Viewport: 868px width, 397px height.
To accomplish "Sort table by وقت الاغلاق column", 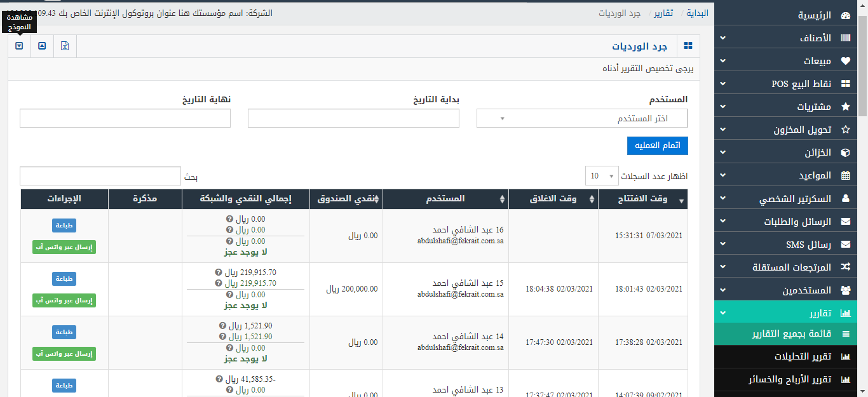I will (553, 199).
